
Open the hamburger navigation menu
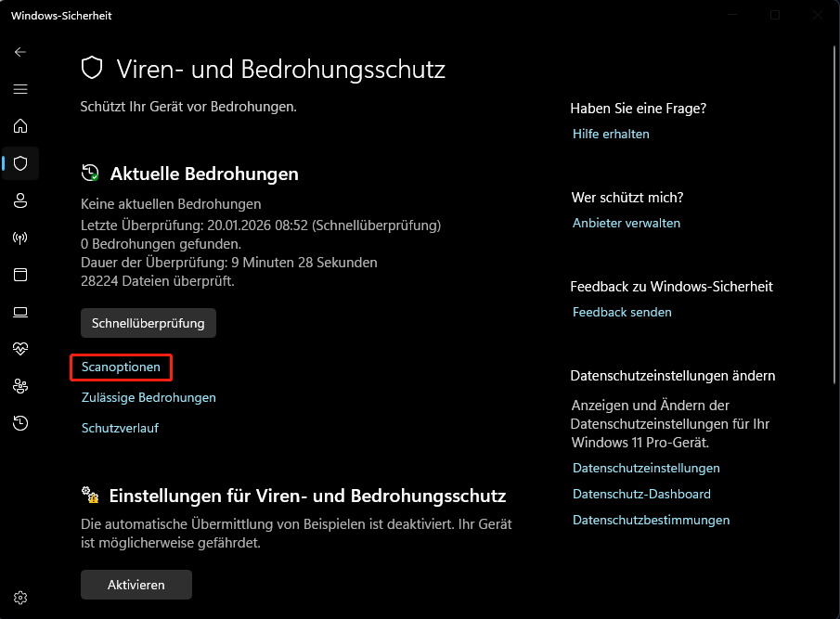tap(20, 89)
